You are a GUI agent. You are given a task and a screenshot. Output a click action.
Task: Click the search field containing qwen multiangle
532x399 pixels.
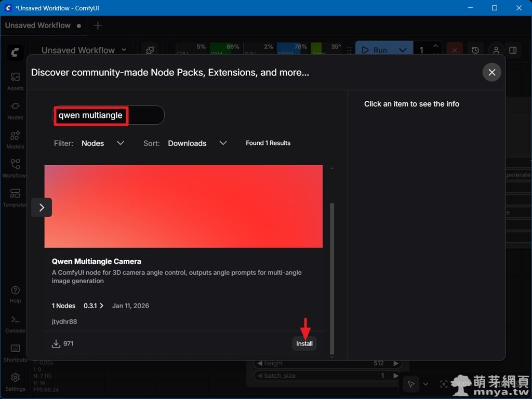pyautogui.click(x=109, y=115)
